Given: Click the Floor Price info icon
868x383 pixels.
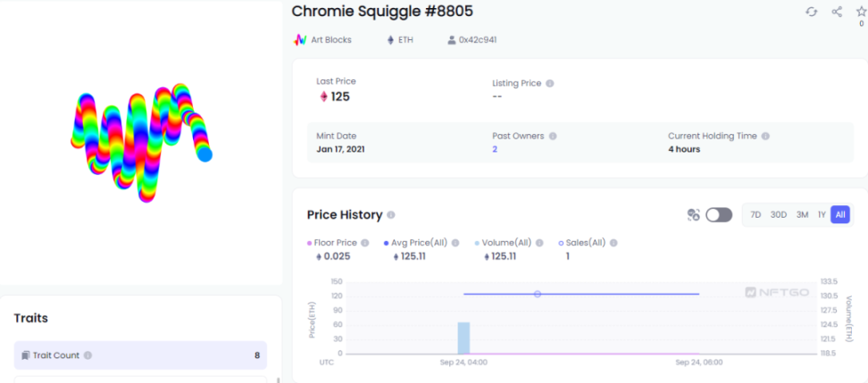Looking at the screenshot, I should pyautogui.click(x=365, y=243).
